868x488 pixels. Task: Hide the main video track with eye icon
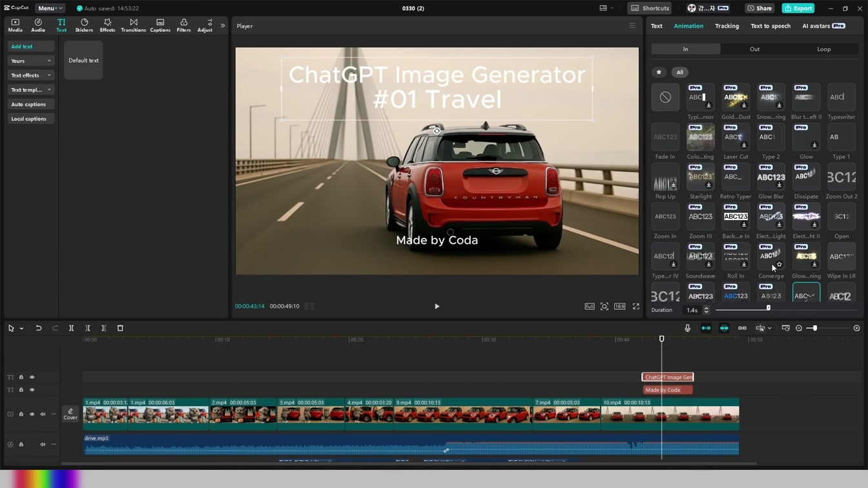(x=32, y=414)
